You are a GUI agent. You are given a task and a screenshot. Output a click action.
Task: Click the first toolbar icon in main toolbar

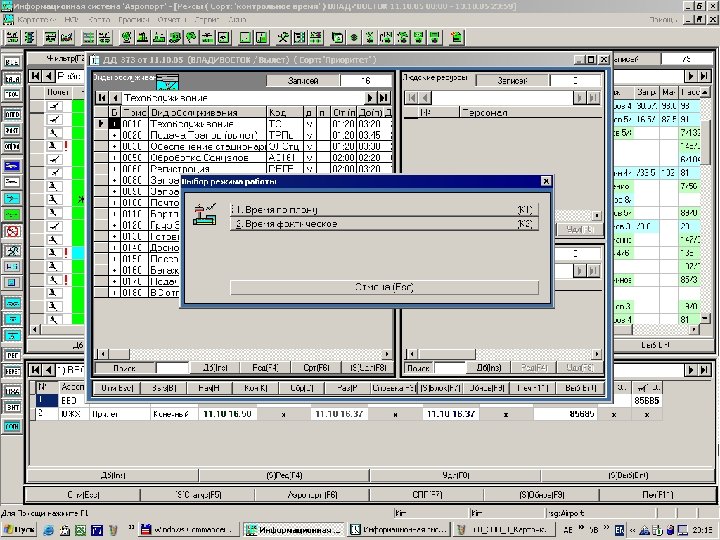click(x=12, y=38)
